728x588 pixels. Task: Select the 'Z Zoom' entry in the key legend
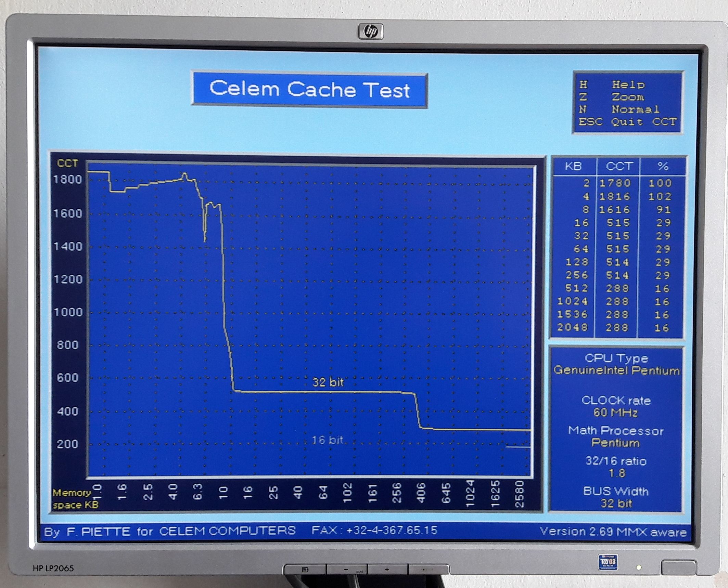pos(612,97)
